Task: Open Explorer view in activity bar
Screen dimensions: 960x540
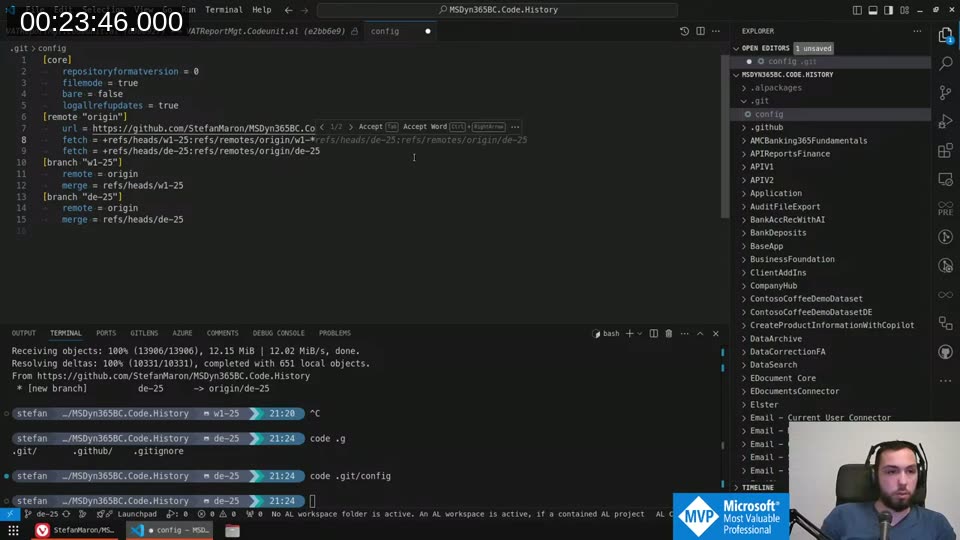Action: click(945, 36)
